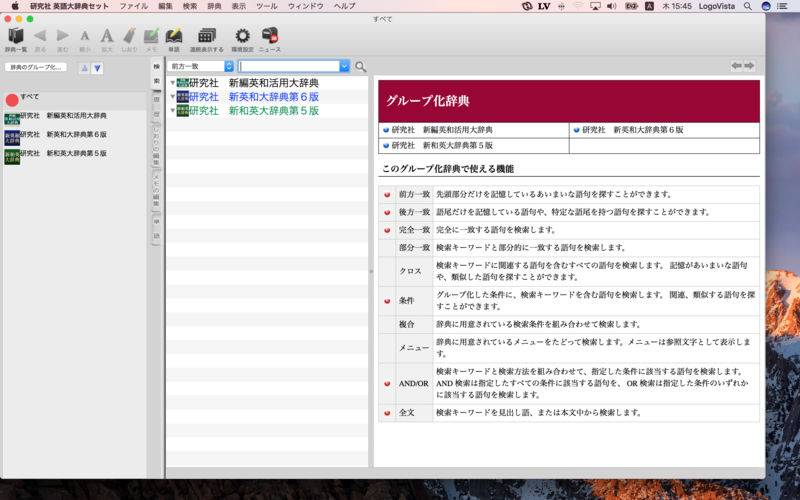Click the search keyword input field
Image resolution: width=800 pixels, height=500 pixels.
coord(289,66)
